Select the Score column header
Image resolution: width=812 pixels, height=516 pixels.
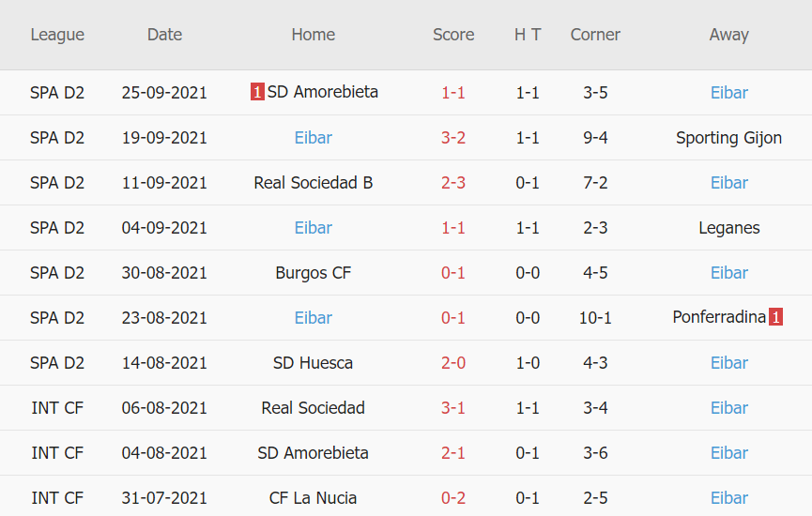click(x=453, y=35)
